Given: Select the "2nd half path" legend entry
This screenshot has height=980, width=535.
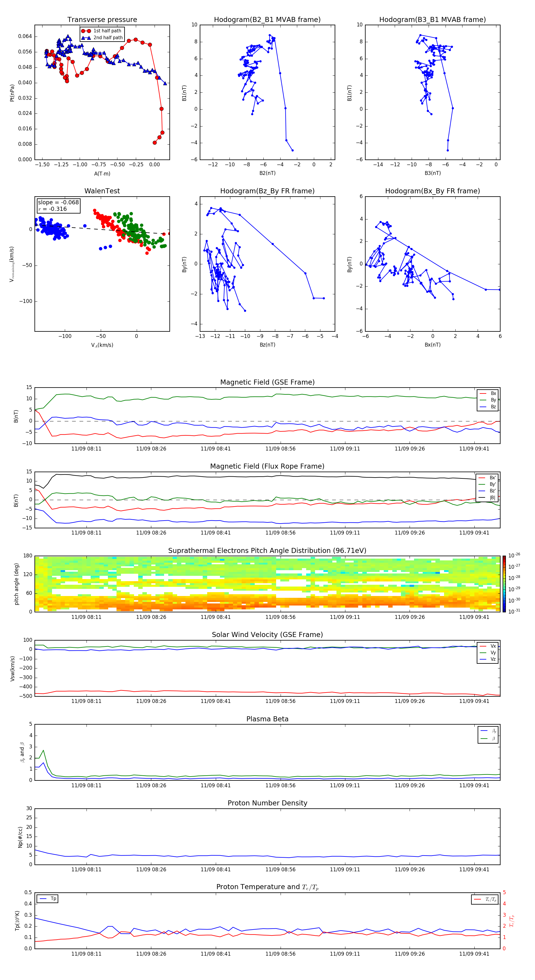Looking at the screenshot, I should tap(102, 38).
